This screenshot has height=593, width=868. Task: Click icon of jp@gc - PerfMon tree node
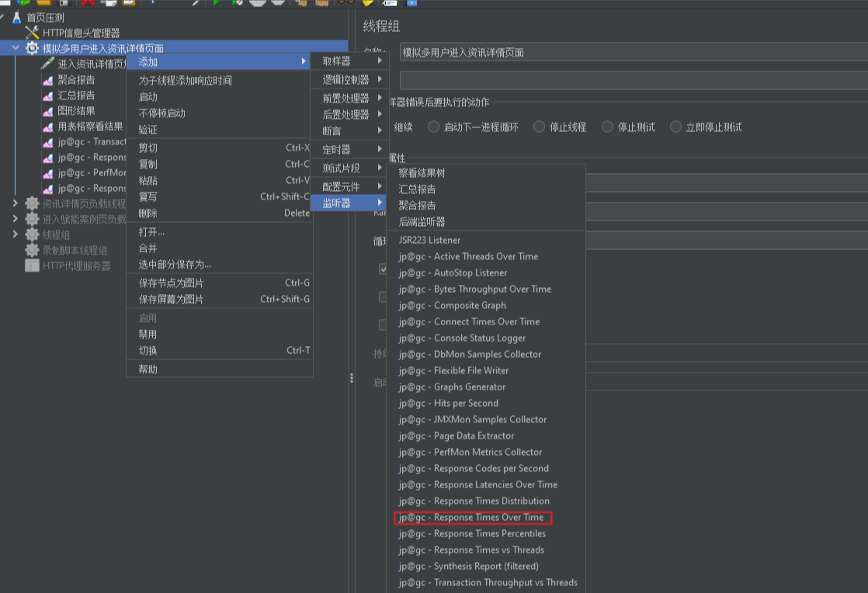[47, 173]
